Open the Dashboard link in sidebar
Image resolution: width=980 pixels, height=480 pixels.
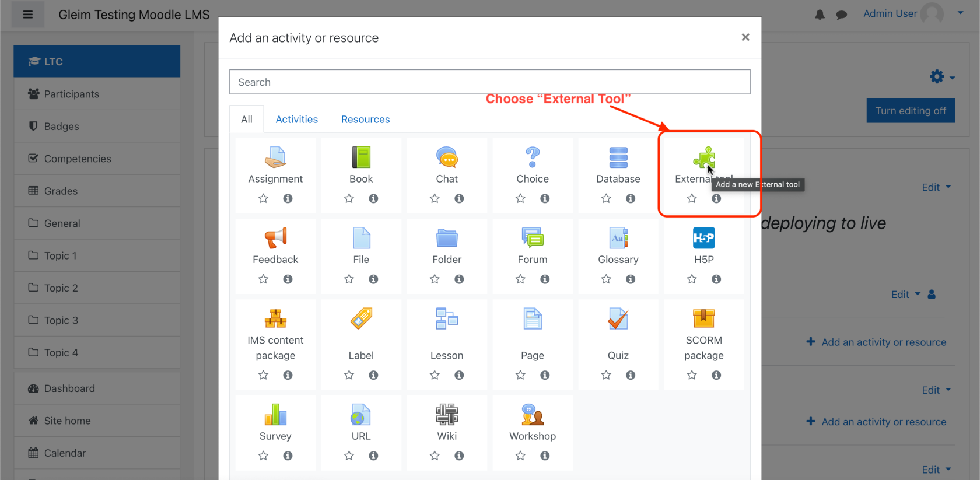(97, 388)
